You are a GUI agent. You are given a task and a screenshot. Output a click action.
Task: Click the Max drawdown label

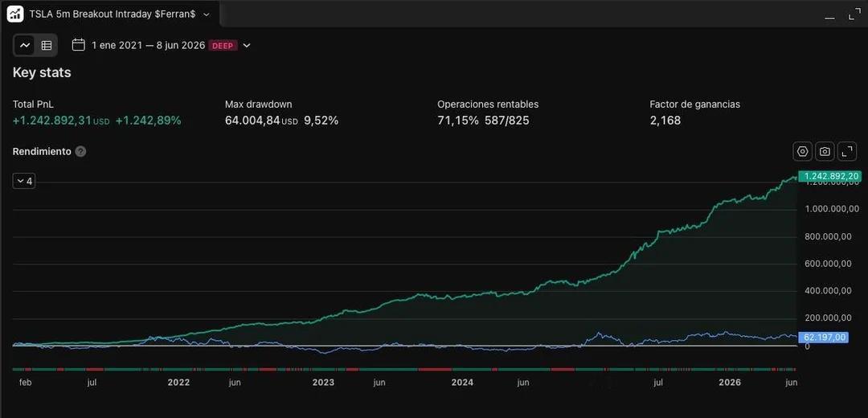pyautogui.click(x=259, y=104)
